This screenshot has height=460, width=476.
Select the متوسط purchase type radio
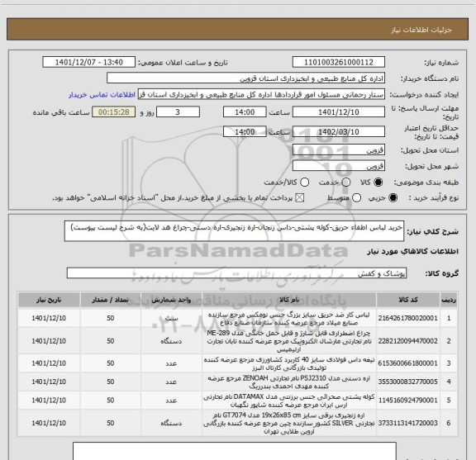[357, 198]
